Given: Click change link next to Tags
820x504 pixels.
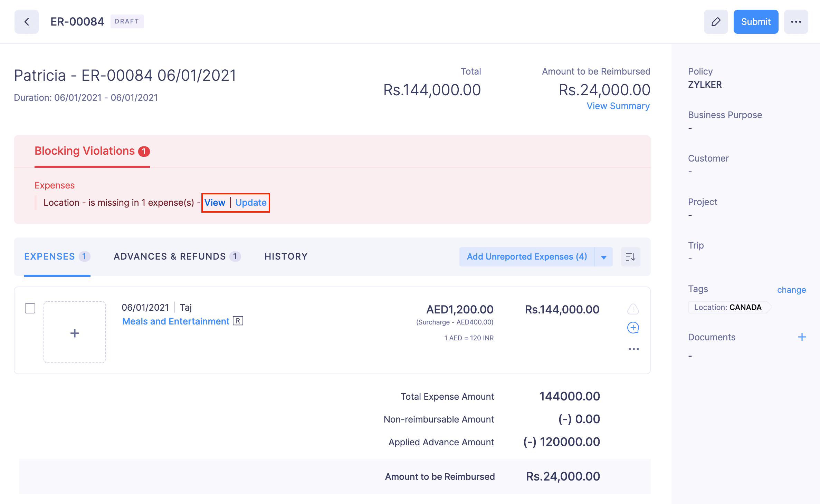Looking at the screenshot, I should (791, 290).
